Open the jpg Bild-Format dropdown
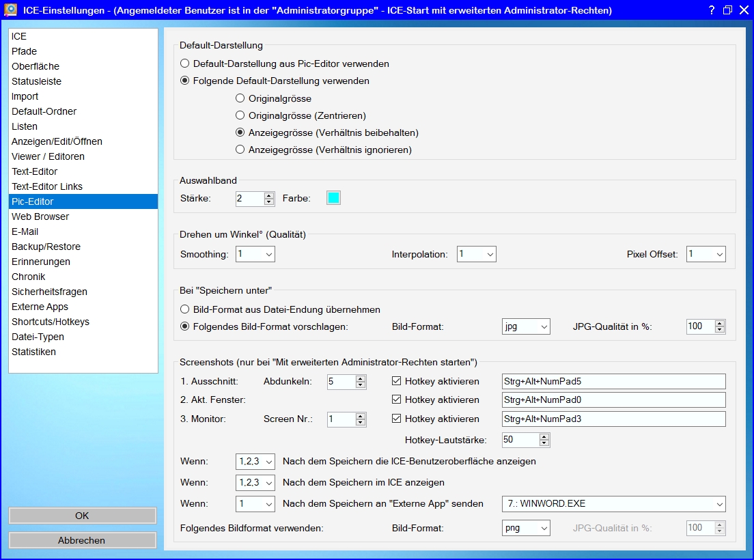The image size is (754, 560). click(x=526, y=326)
